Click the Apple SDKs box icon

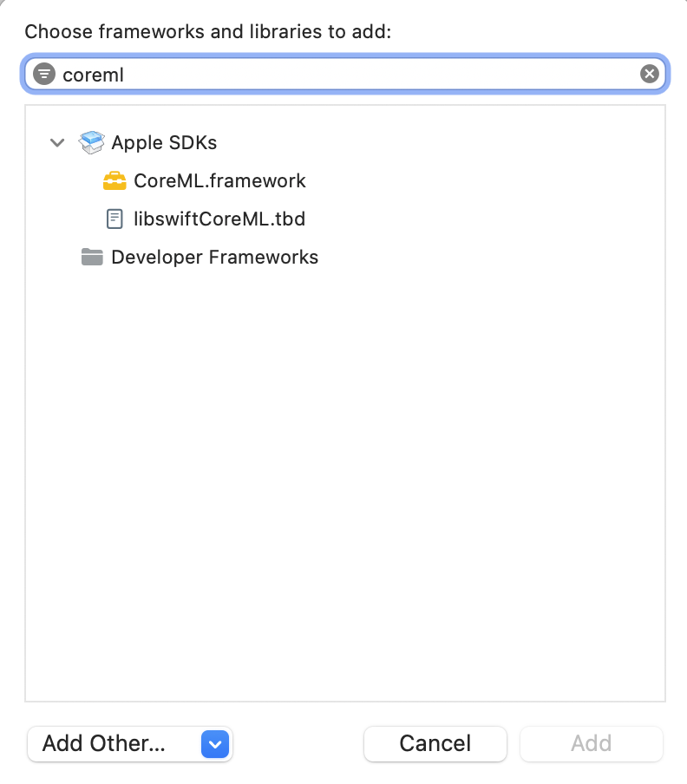click(91, 142)
